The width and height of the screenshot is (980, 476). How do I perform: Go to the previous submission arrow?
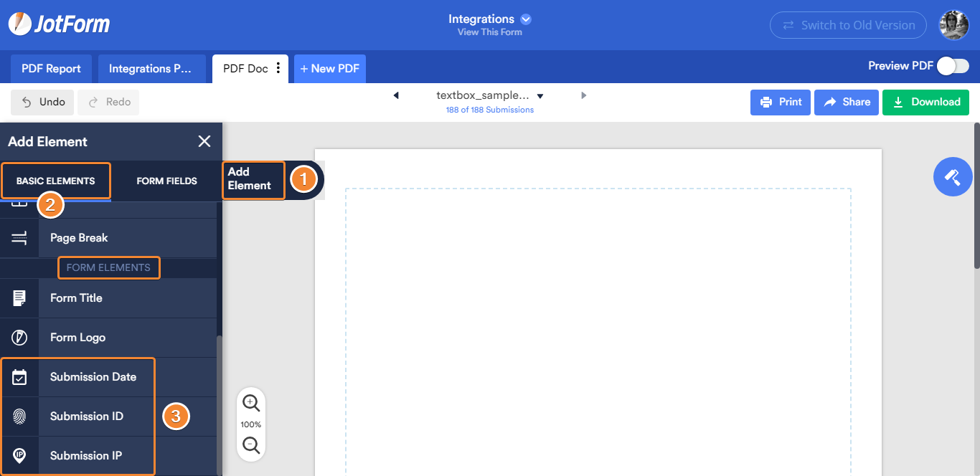pos(396,95)
